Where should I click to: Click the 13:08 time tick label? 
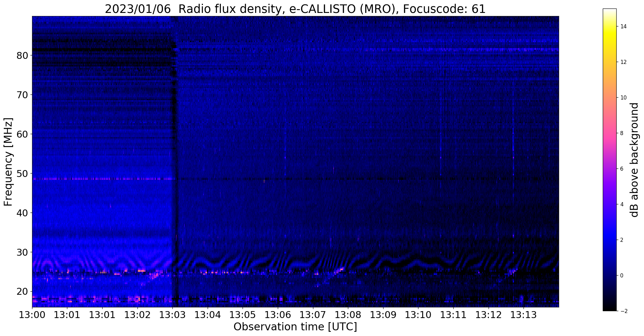coord(348,315)
